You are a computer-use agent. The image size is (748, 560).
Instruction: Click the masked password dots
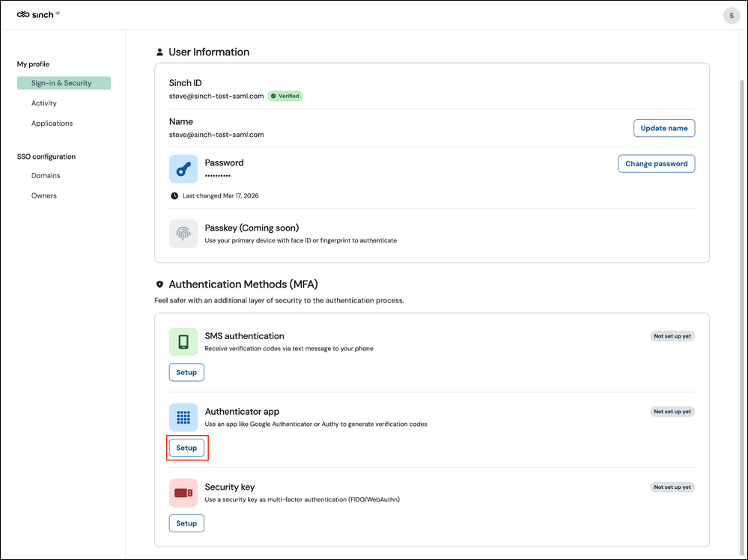pos(218,175)
